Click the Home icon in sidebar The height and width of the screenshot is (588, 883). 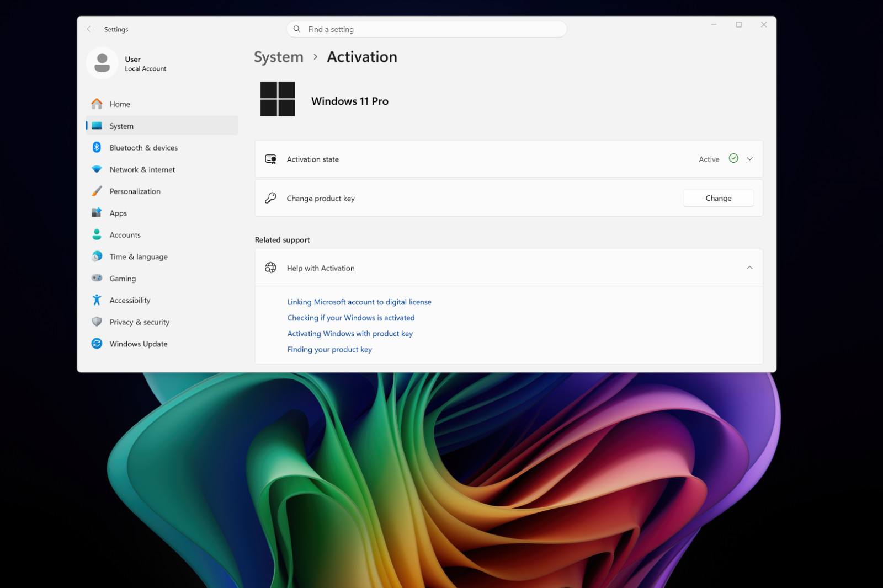(x=97, y=104)
